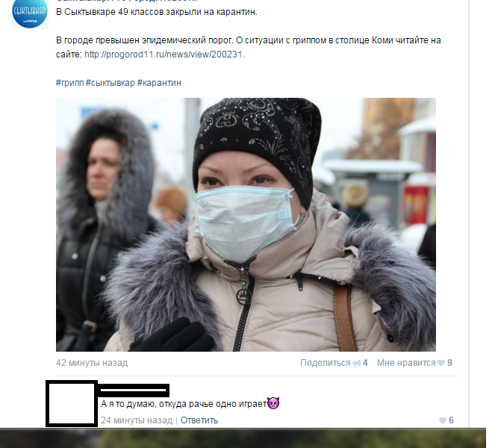Click the Поделиться share link

[326, 363]
